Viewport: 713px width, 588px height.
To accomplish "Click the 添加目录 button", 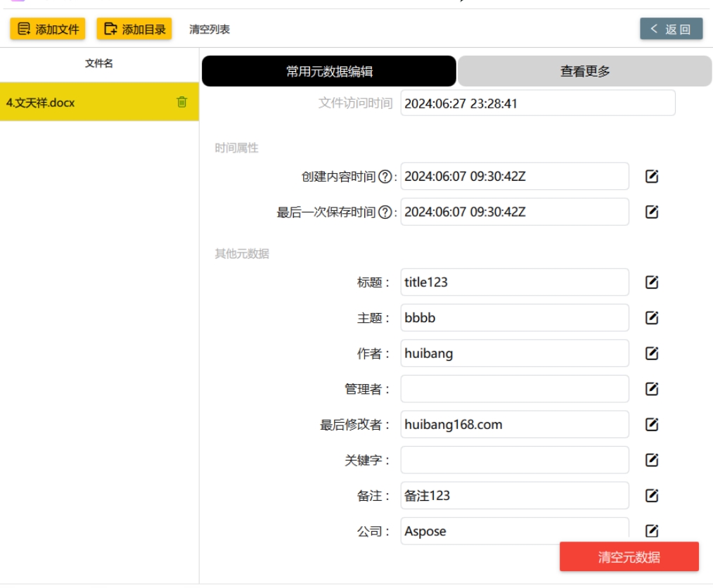I will click(x=134, y=29).
